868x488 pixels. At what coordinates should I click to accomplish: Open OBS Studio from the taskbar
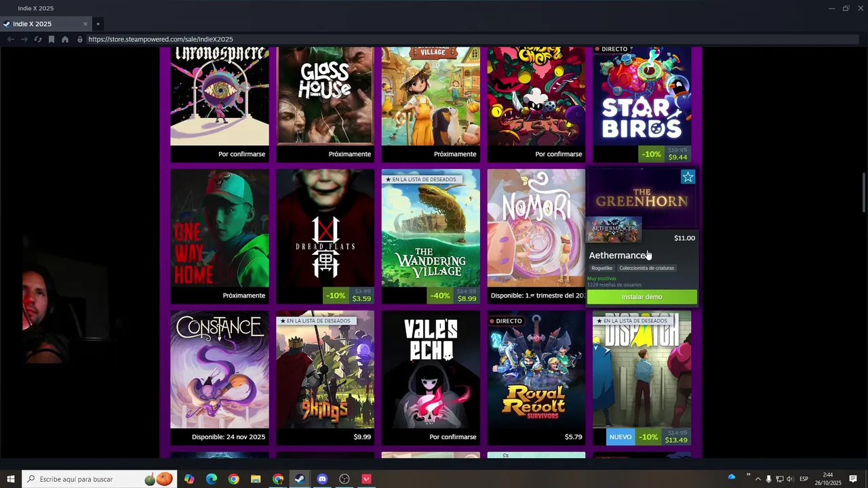tap(344, 479)
